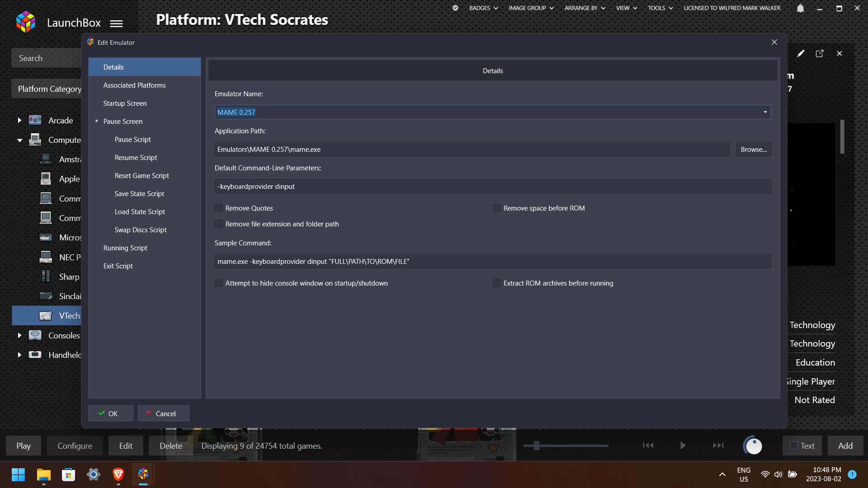Click the edit pencil icon in game details
The height and width of the screenshot is (488, 868).
point(801,53)
